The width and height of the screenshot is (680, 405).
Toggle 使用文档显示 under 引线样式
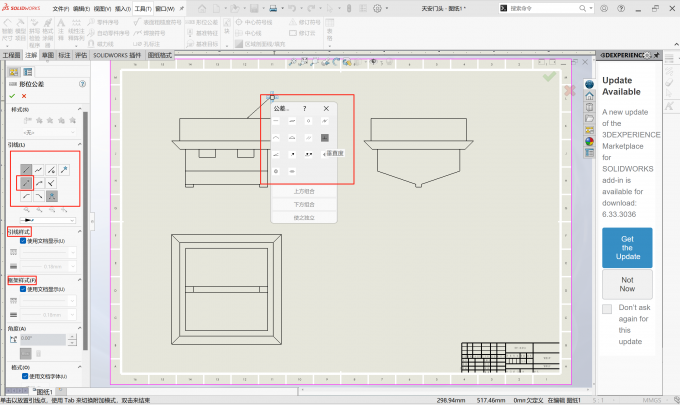23,241
